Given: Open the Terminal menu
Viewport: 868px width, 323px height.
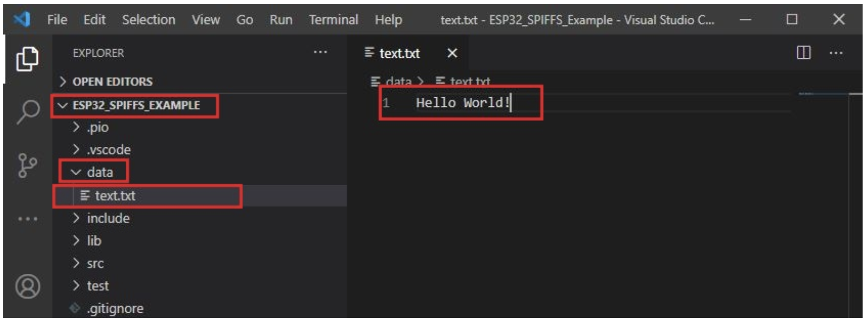Looking at the screenshot, I should [333, 20].
